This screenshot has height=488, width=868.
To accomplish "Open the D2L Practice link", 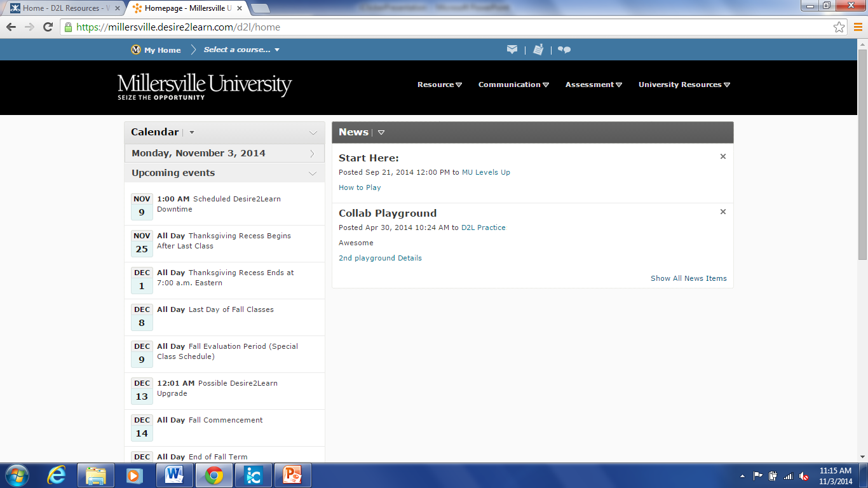I will click(x=484, y=227).
